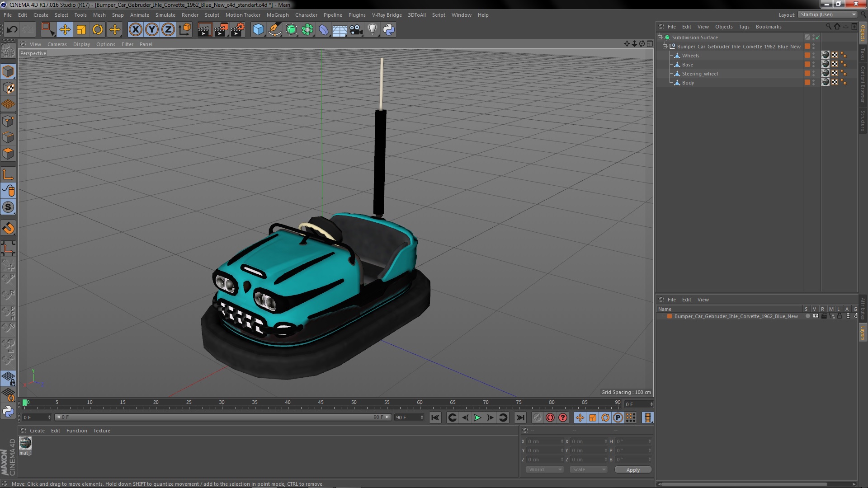Click the Make Editable icon in left sidebar
The image size is (868, 488).
click(x=8, y=51)
